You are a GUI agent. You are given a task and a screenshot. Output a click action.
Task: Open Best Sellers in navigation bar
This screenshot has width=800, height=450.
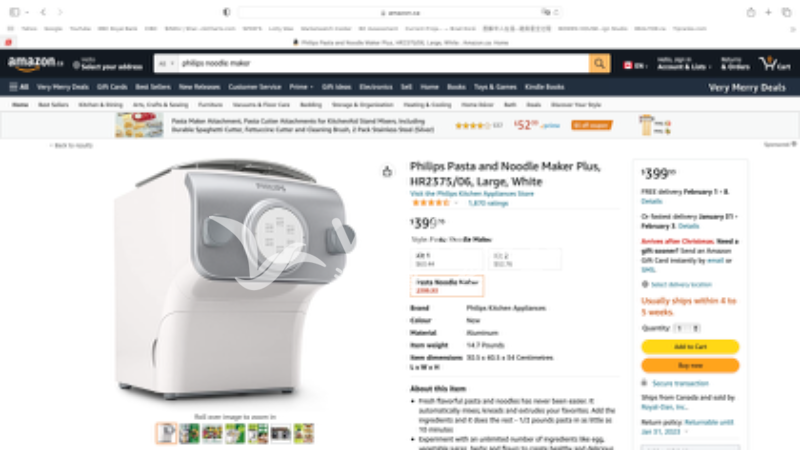[153, 87]
